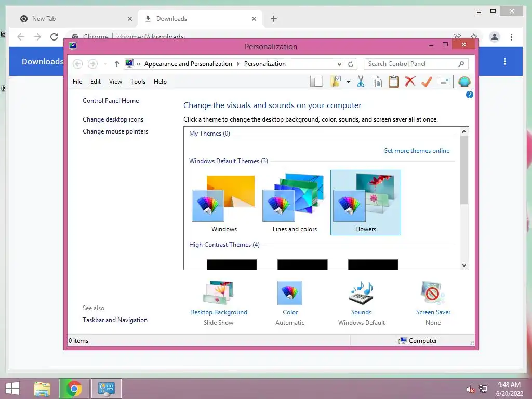Click the Chrome taskbar icon
This screenshot has height=399, width=532.
coord(74,389)
